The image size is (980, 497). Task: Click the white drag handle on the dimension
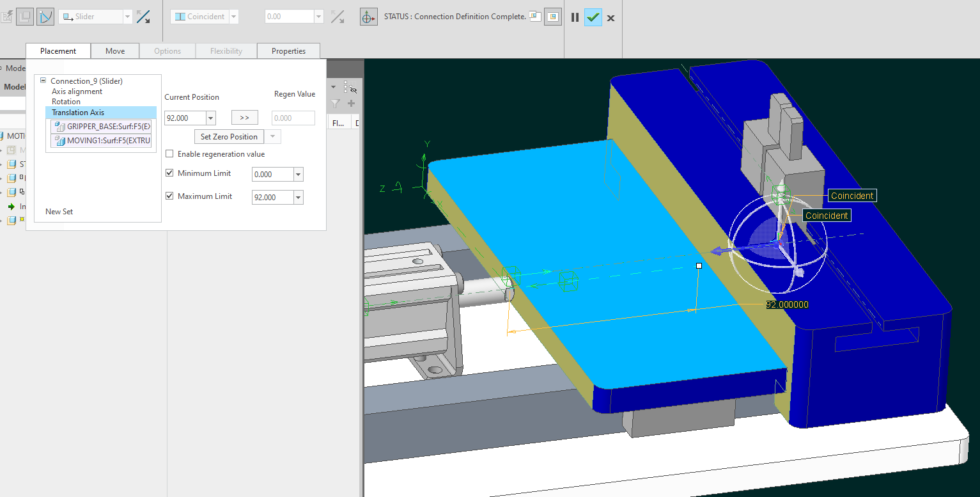click(699, 265)
